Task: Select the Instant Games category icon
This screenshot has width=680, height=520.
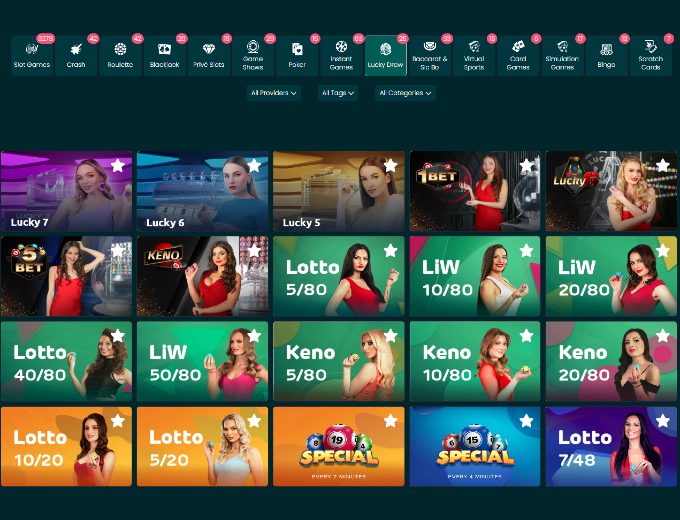Action: point(341,46)
